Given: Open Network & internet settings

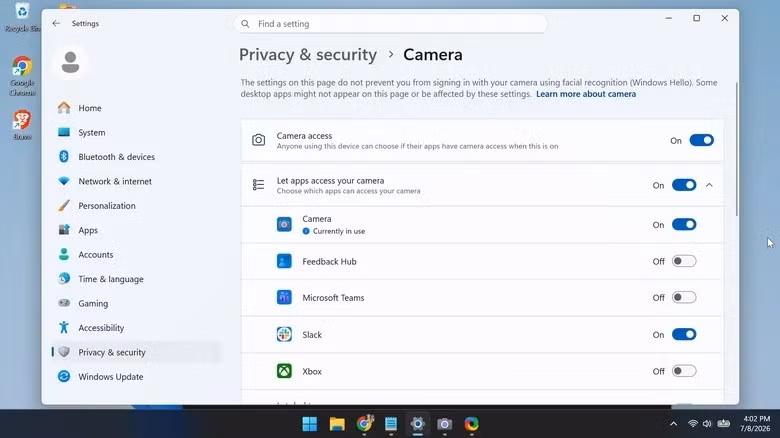Looking at the screenshot, I should (x=137, y=181).
